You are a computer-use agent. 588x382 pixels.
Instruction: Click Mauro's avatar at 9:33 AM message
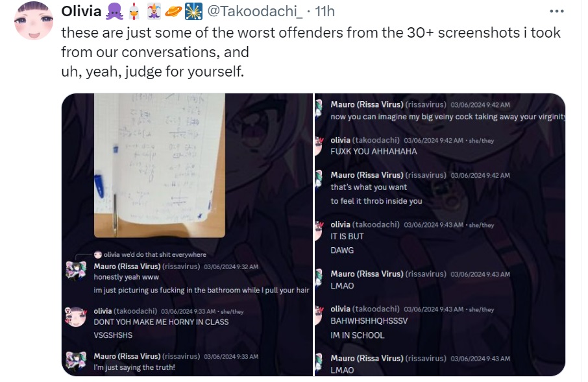[76, 361]
